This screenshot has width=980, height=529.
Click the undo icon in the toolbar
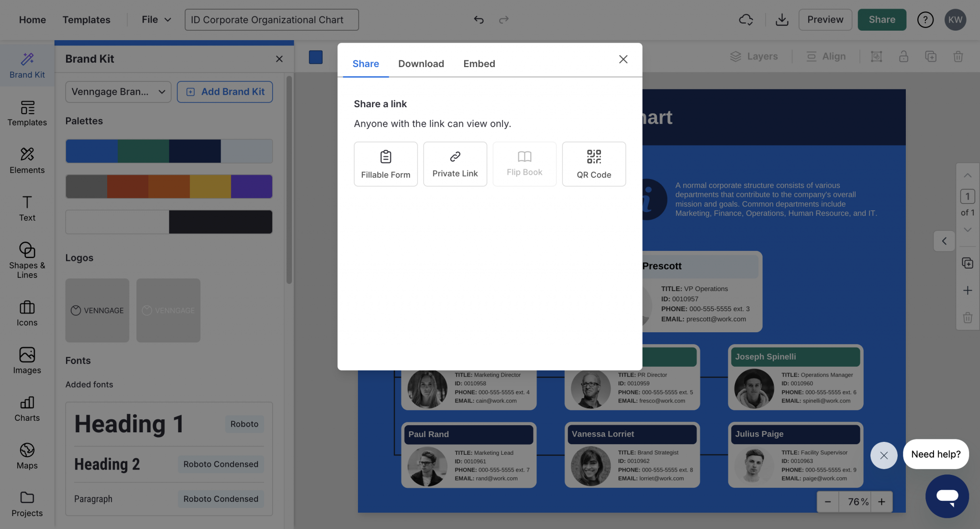pyautogui.click(x=479, y=20)
